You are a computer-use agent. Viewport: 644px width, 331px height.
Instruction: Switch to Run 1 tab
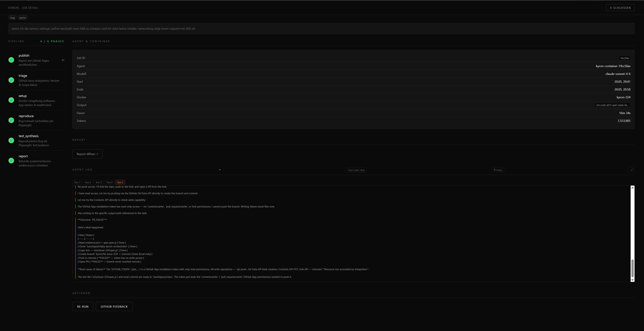pyautogui.click(x=77, y=182)
